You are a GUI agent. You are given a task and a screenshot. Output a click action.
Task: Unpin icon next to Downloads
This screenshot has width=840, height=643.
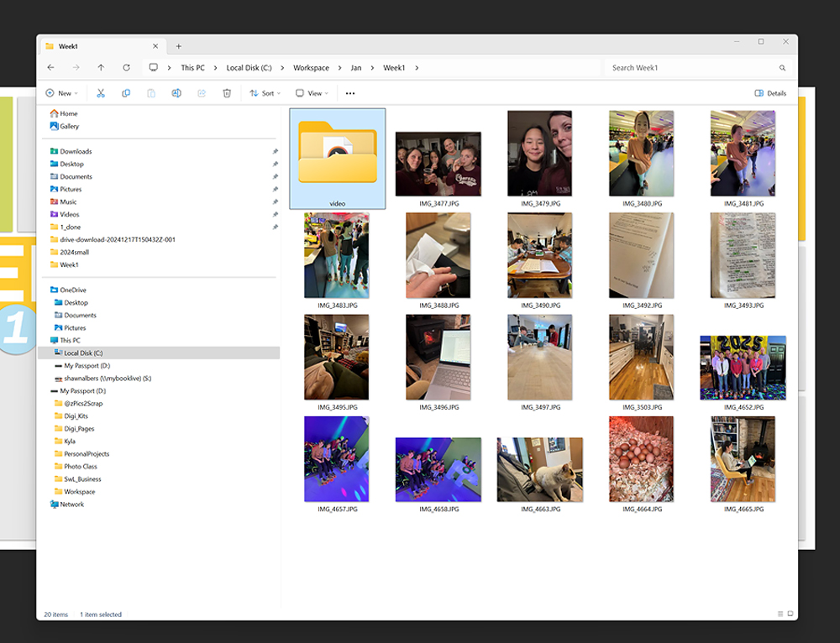tap(276, 151)
